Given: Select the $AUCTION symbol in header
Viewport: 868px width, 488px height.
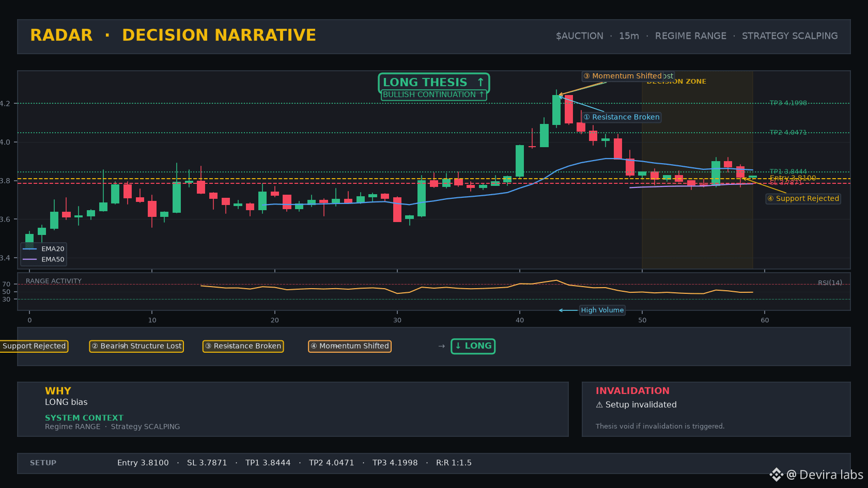Looking at the screenshot, I should [x=579, y=36].
